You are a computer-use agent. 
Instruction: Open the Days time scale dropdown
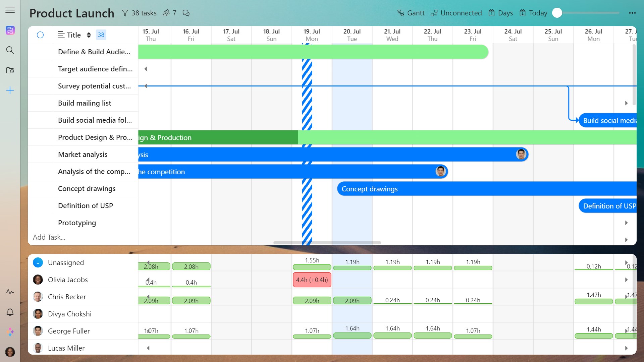click(501, 13)
